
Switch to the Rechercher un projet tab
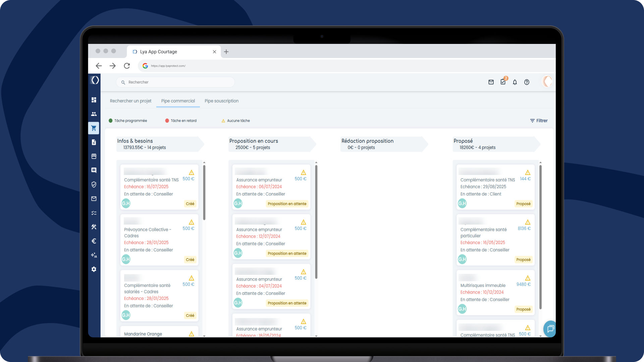pos(130,101)
